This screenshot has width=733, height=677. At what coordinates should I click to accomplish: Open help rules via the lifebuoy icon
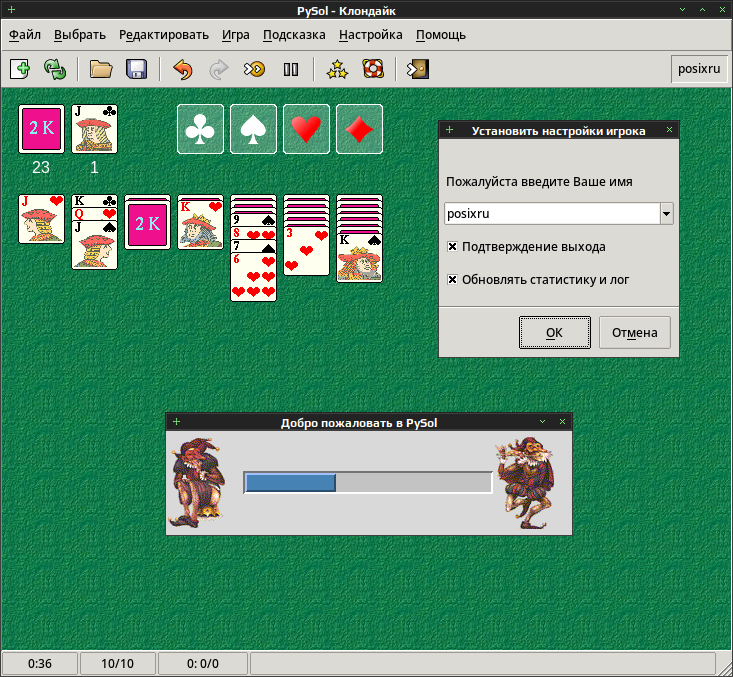(373, 69)
